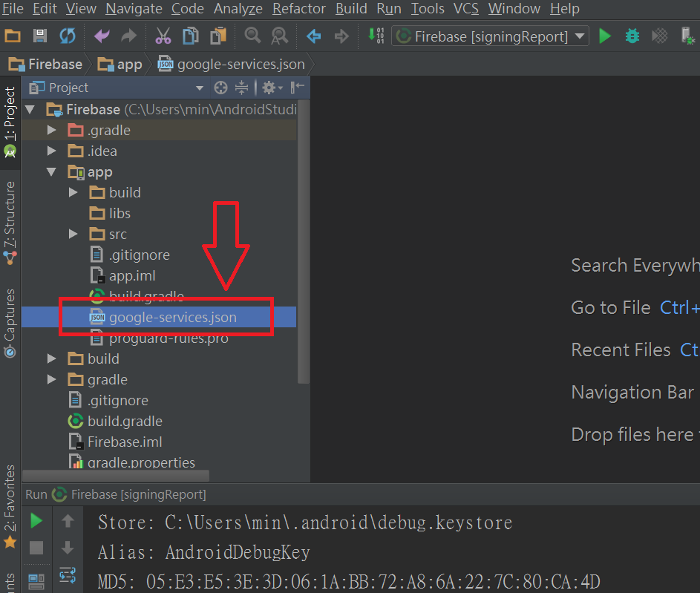This screenshot has width=700, height=593.
Task: Click the Up stack trace arrow
Action: (x=68, y=521)
